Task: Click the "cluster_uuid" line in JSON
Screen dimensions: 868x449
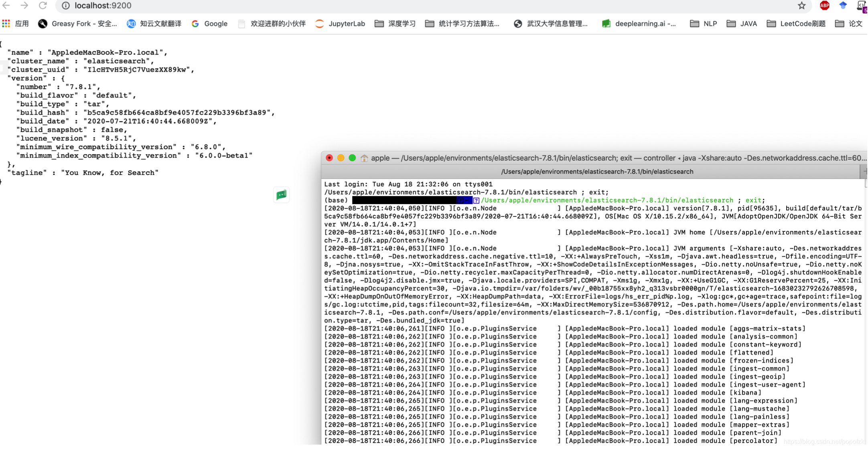Action: [x=101, y=70]
